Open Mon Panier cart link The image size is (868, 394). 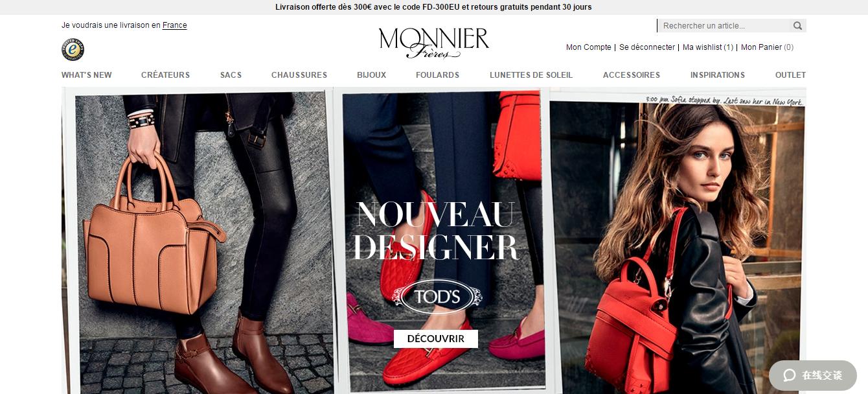[x=767, y=47]
